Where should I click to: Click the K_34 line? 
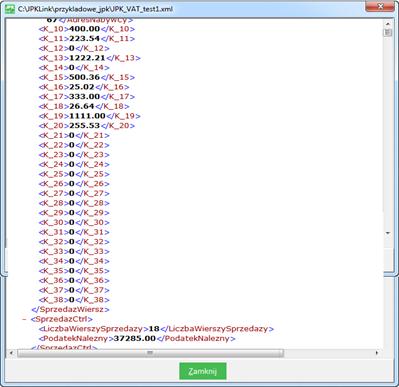pyautogui.click(x=74, y=261)
